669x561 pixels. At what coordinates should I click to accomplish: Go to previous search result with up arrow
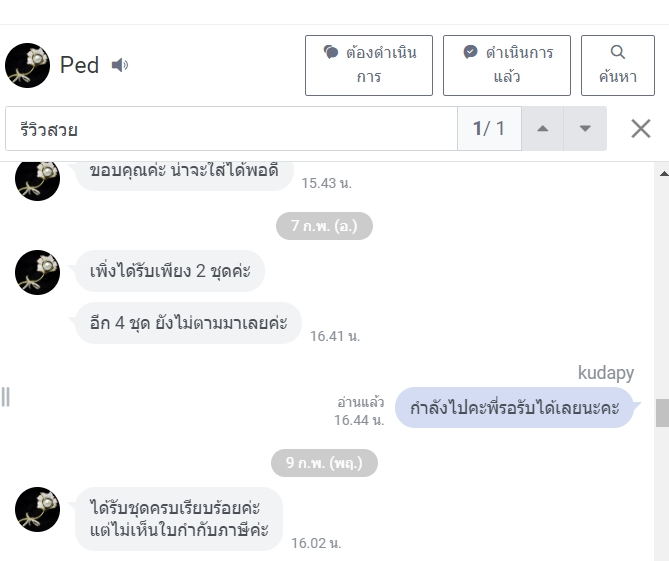(x=542, y=128)
